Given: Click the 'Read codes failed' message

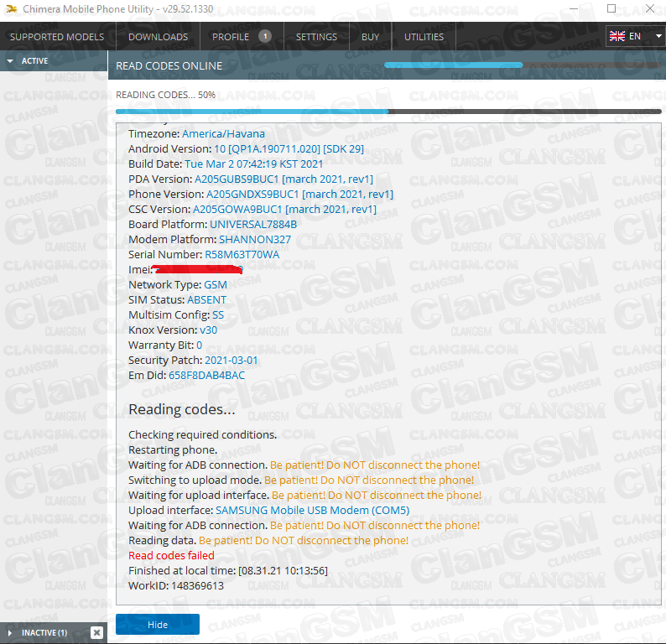Looking at the screenshot, I should point(171,555).
